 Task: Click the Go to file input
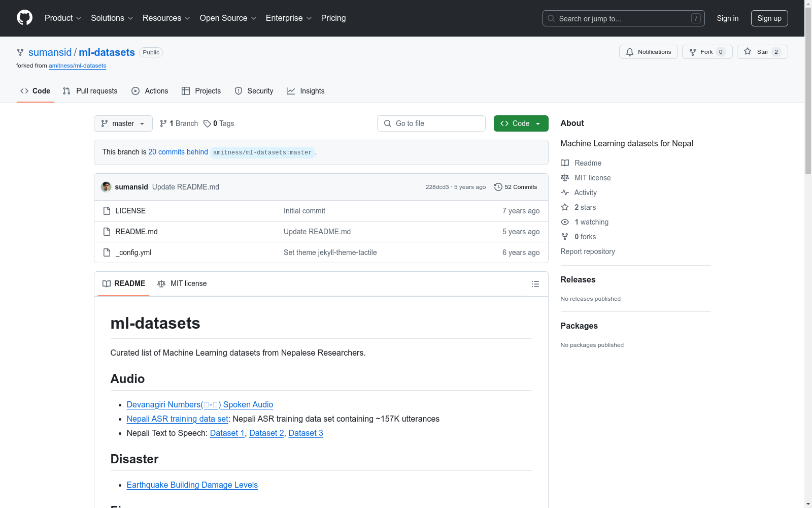[x=431, y=123]
